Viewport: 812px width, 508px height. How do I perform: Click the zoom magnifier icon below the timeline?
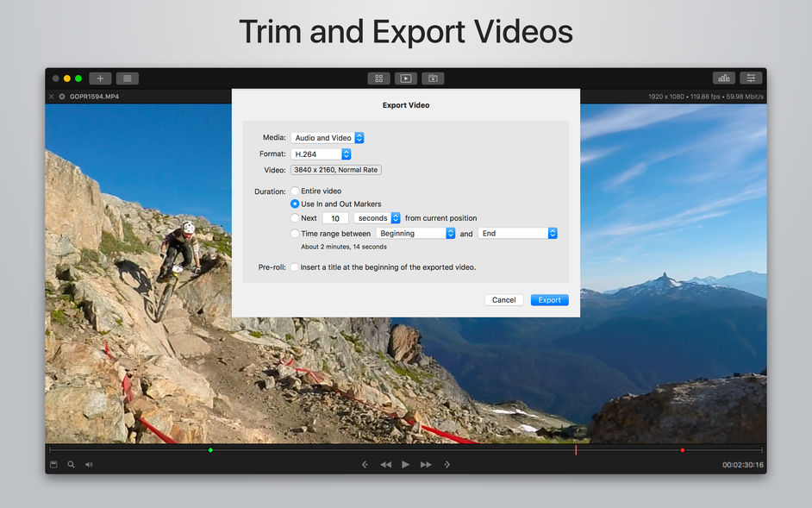click(x=72, y=464)
